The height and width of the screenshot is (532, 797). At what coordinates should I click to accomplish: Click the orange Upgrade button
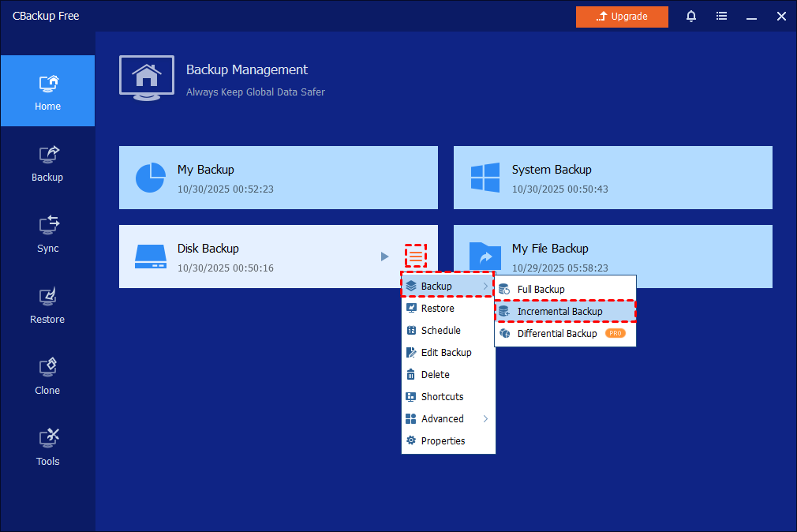tap(622, 17)
